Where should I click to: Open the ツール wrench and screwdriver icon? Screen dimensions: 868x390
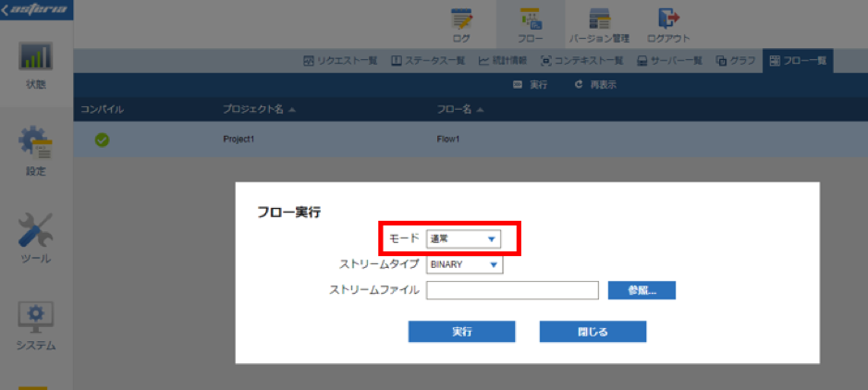click(x=35, y=229)
